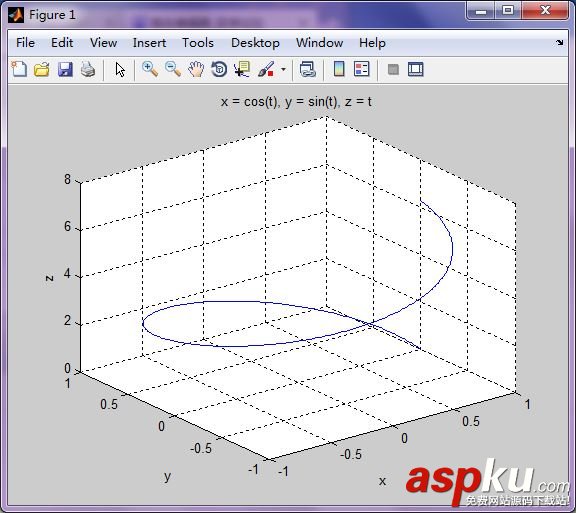Choose the Pan hand tool
Screen dimensions: 576x513
196,69
